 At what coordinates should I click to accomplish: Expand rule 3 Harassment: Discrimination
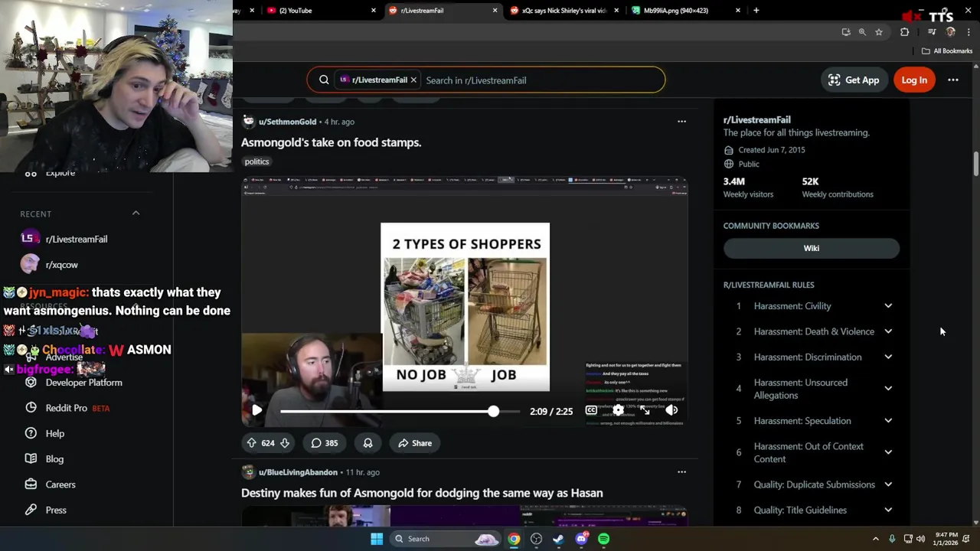(888, 357)
